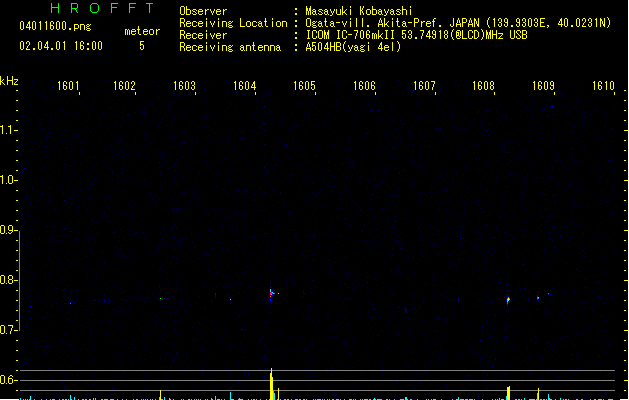The height and width of the screenshot is (400, 629).
Task: Click the kHz axis unit label
Action: click(9, 81)
